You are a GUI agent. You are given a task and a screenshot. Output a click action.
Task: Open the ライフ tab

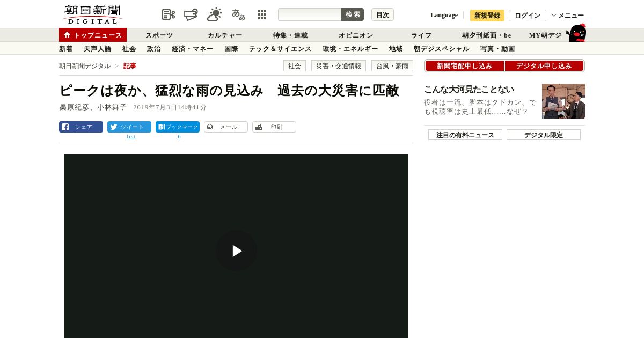tap(421, 35)
